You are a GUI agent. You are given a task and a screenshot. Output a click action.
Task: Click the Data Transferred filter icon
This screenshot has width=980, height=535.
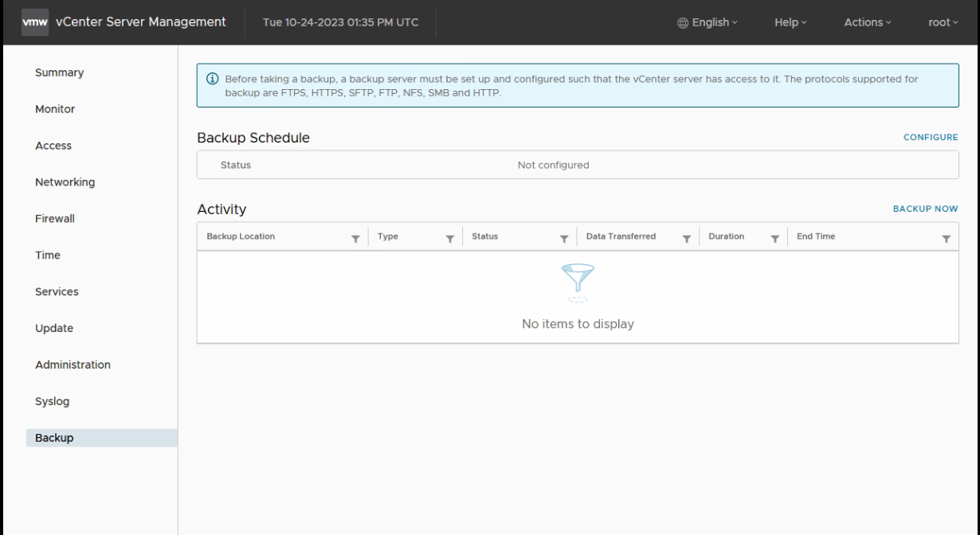pyautogui.click(x=686, y=238)
